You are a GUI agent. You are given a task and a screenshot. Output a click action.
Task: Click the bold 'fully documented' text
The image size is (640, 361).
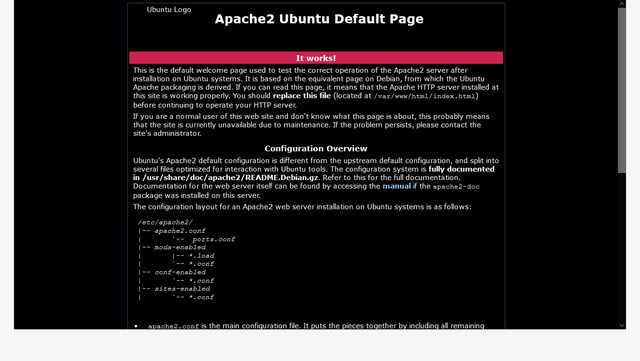(461, 169)
